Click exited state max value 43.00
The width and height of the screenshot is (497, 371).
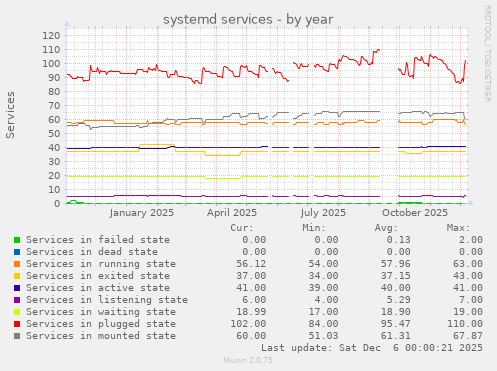[x=468, y=276]
